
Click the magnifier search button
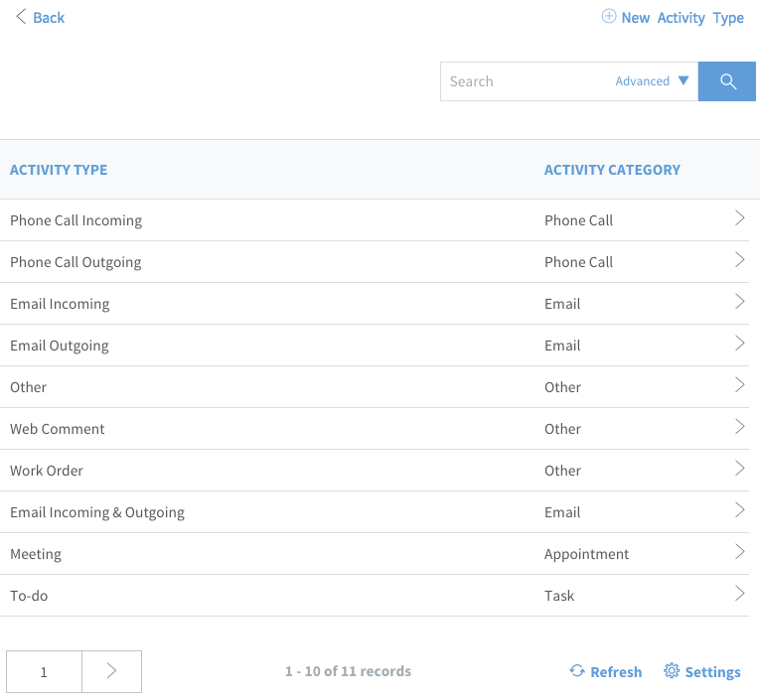[726, 81]
